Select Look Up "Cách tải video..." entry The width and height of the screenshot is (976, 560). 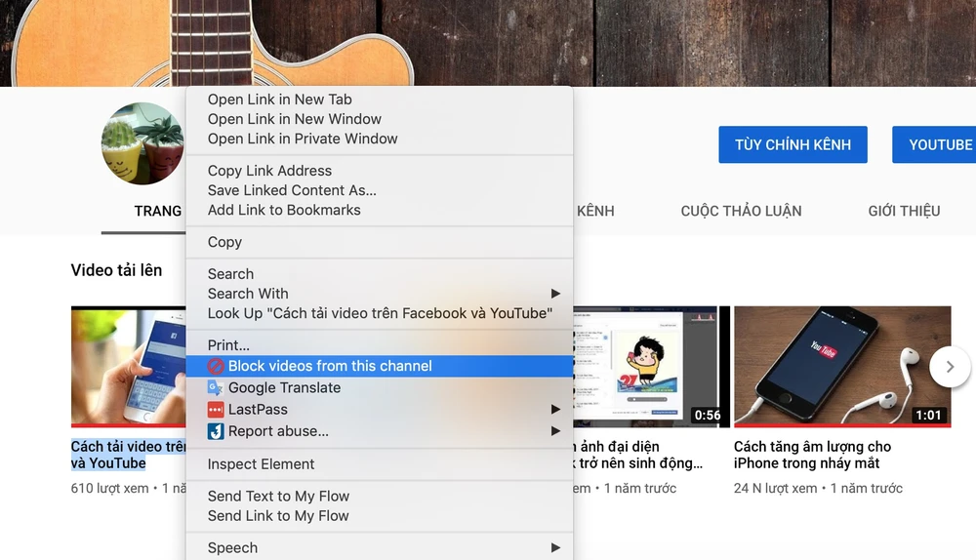[379, 313]
